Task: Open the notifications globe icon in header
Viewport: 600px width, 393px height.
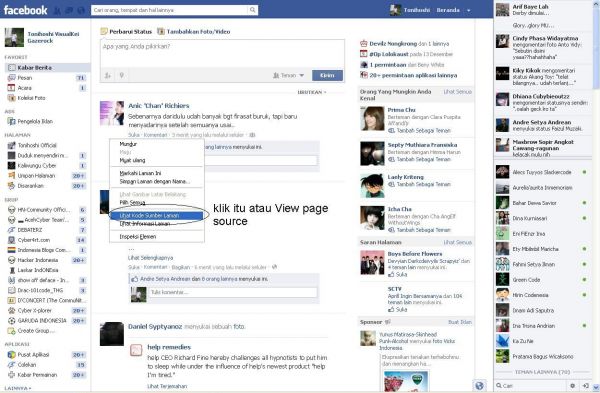Action: tap(81, 11)
